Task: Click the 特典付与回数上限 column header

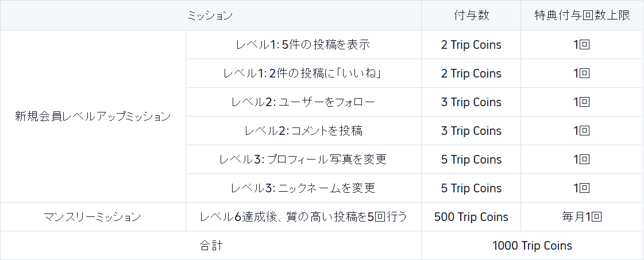Action: [582, 15]
